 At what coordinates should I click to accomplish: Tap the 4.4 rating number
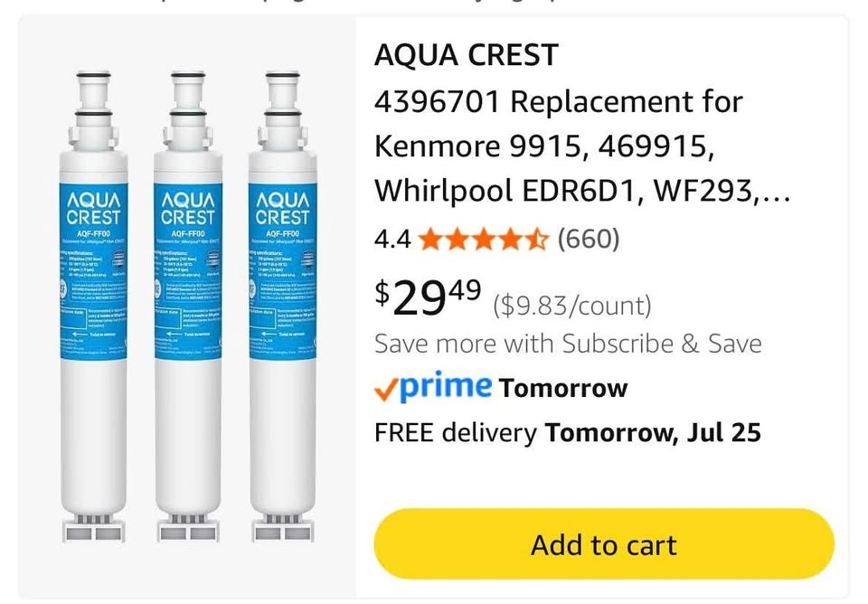click(x=392, y=240)
